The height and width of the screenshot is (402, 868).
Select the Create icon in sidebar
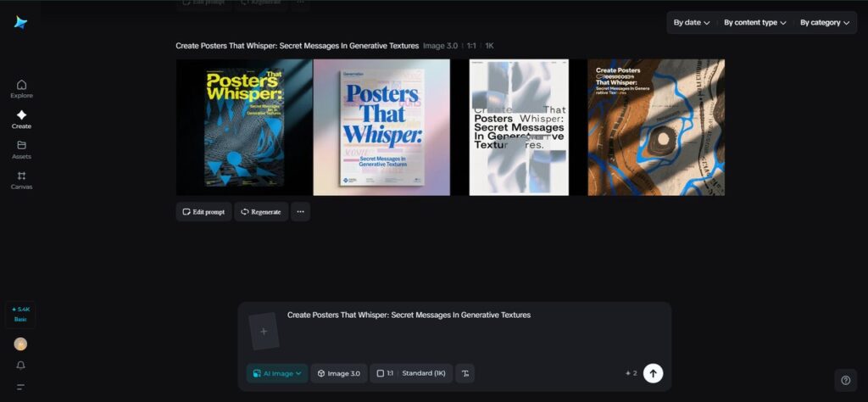click(x=21, y=119)
